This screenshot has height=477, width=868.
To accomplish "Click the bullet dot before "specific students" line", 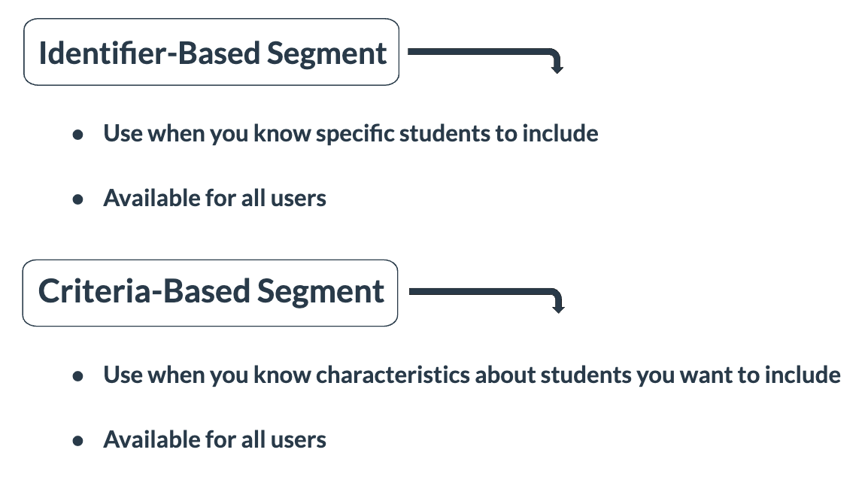I will pos(77,135).
